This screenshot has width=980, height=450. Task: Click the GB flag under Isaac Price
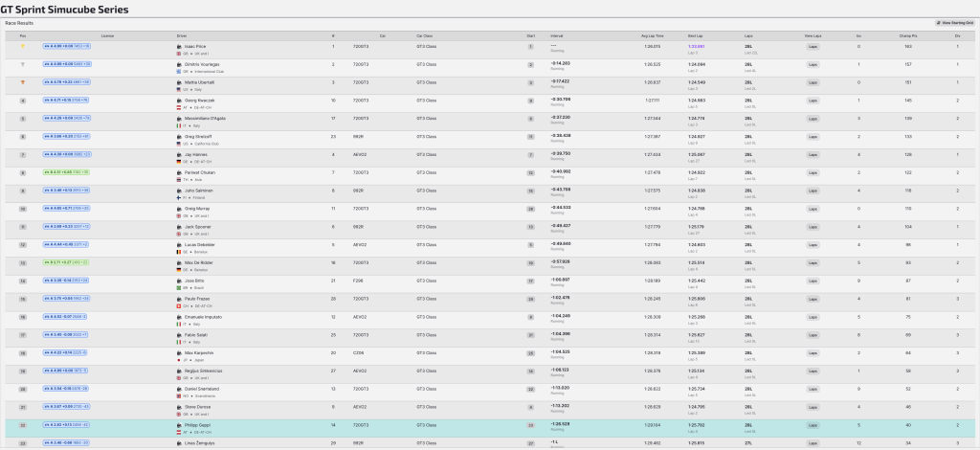pos(179,54)
